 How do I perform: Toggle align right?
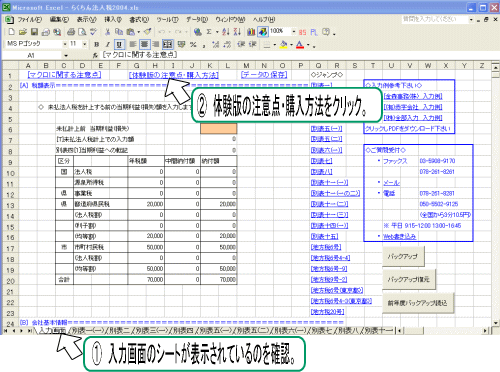click(156, 44)
